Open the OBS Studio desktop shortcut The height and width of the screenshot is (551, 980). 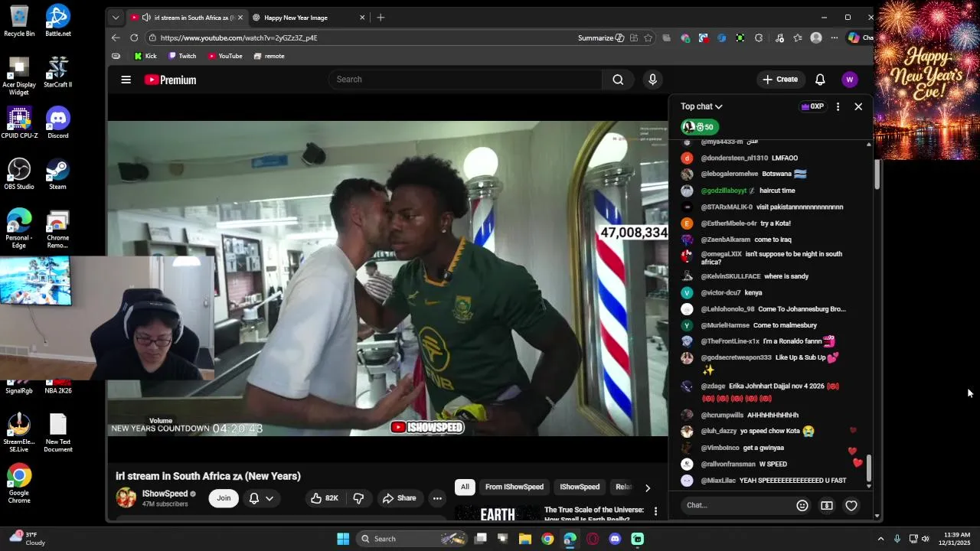pyautogui.click(x=19, y=174)
